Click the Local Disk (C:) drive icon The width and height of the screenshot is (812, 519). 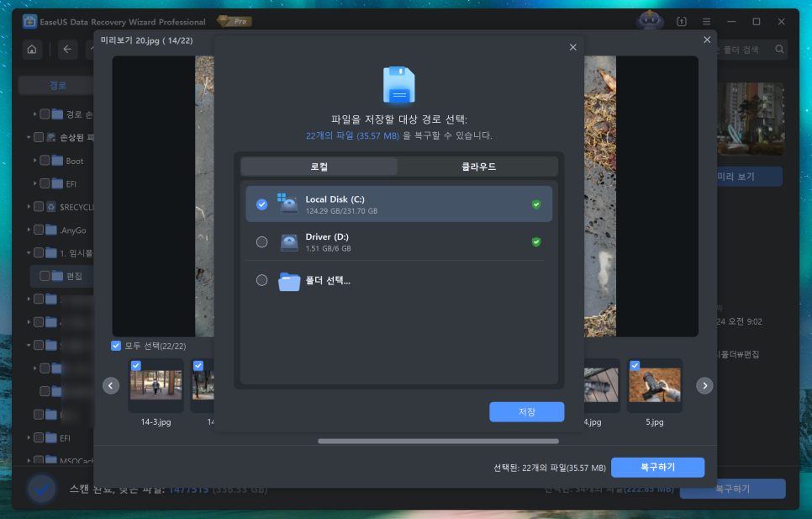(x=288, y=204)
